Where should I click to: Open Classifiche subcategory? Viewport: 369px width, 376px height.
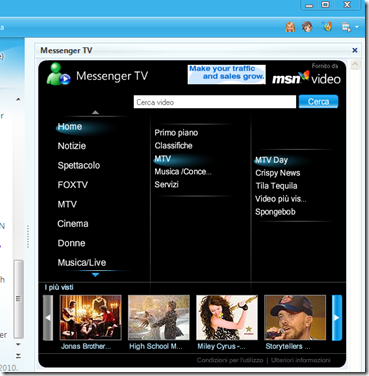173,146
